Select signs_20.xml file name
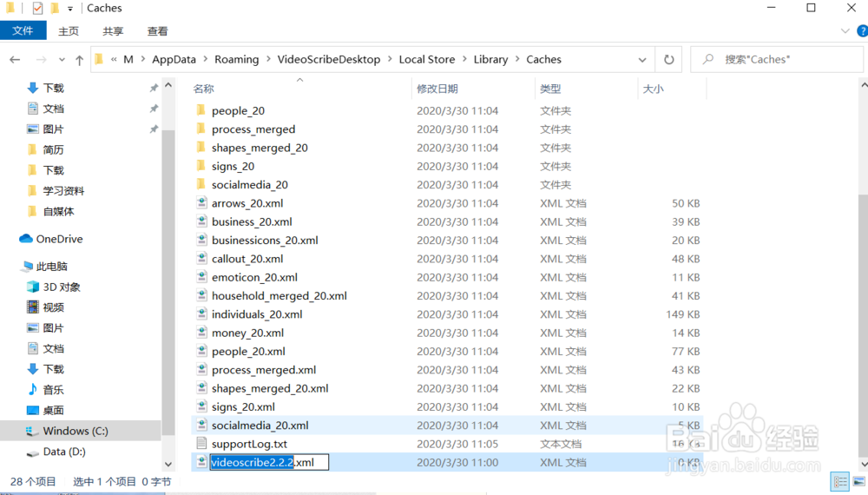 243,407
